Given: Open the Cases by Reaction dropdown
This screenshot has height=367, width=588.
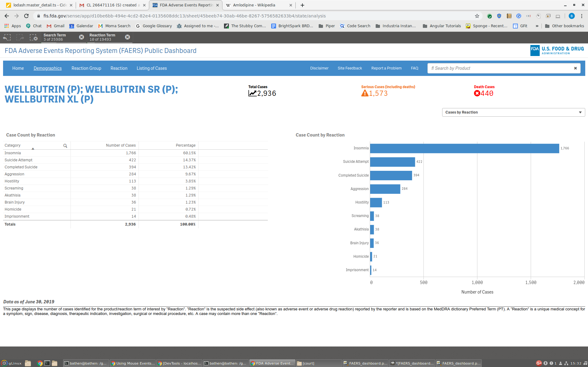Looking at the screenshot, I should 513,112.
